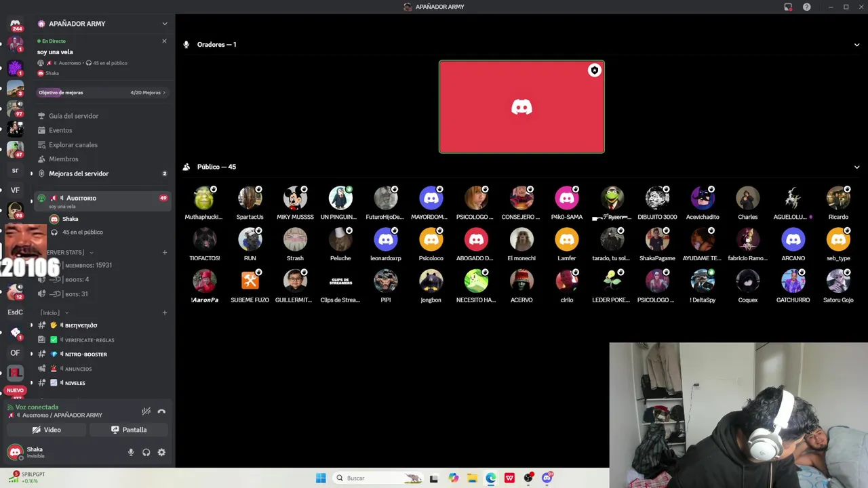The image size is (868, 488).
Task: Open File Explorer from taskbar
Action: pyautogui.click(x=472, y=478)
